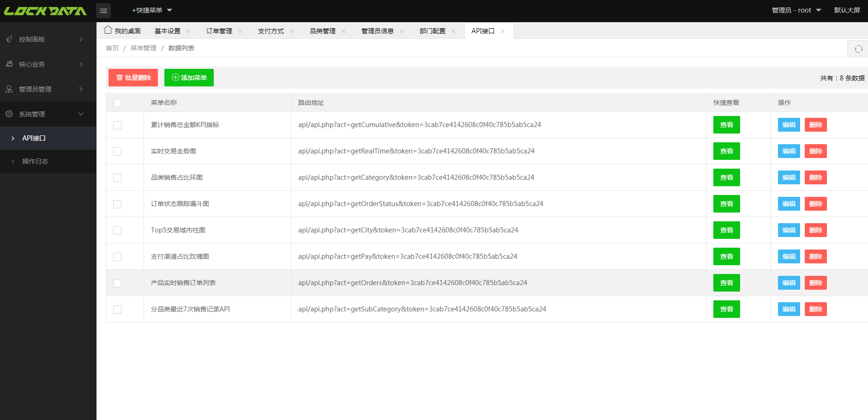
Task: Edit the 产品实时销售订单列表 entry
Action: 789,283
